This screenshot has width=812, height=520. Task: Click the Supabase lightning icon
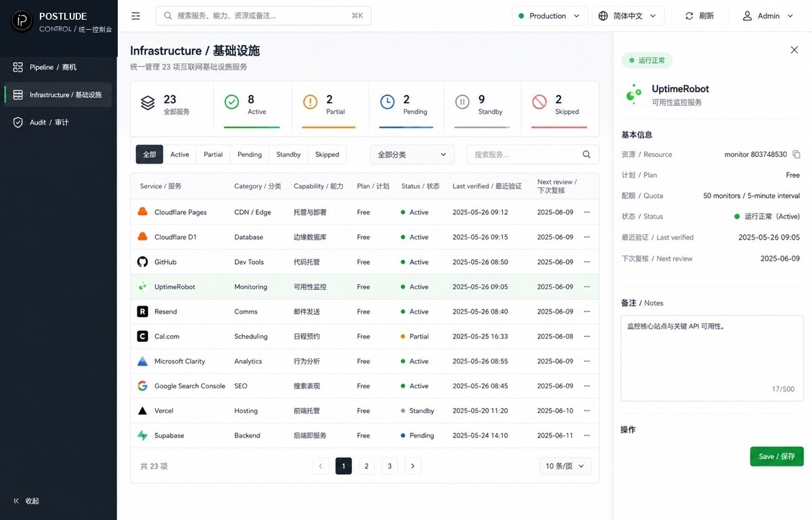pos(142,435)
